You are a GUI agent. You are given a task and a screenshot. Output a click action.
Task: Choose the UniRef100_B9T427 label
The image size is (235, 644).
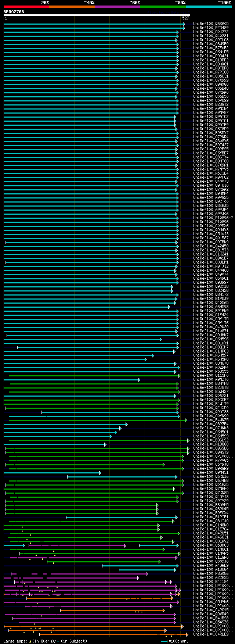pos(211,145)
